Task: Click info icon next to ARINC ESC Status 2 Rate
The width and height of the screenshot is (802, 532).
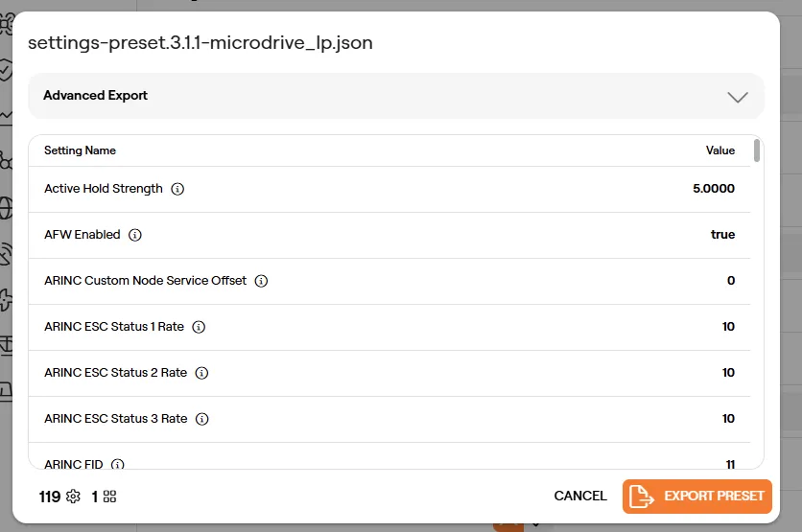Action: [202, 373]
